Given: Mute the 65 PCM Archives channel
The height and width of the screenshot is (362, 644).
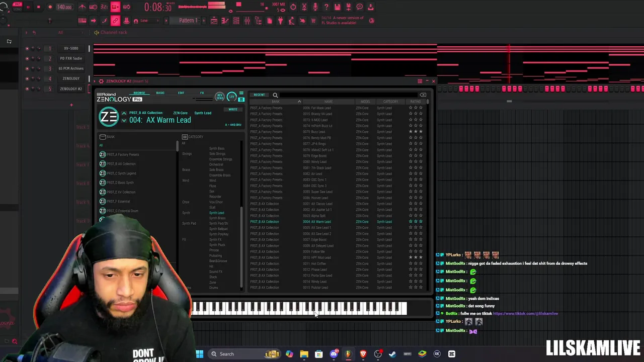Looking at the screenshot, I should pos(27,68).
